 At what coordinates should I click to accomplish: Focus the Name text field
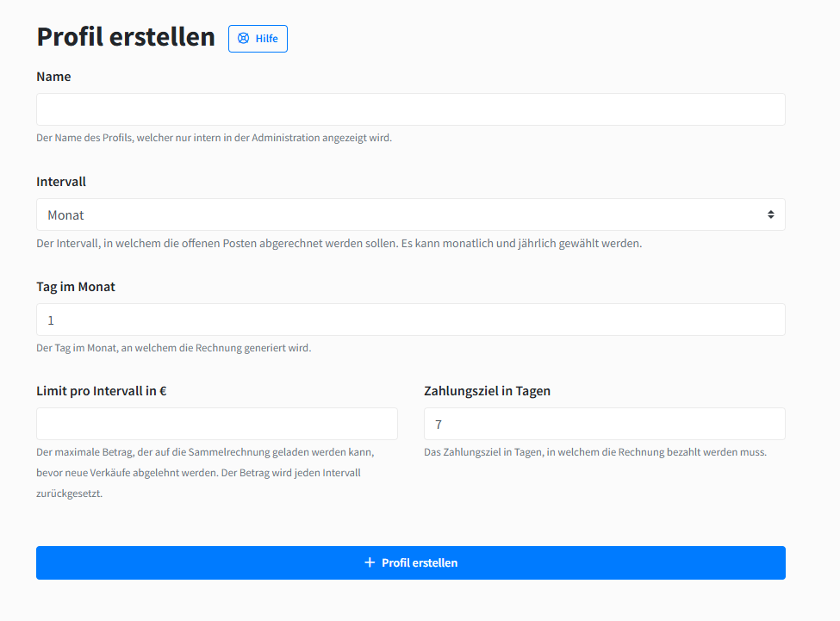tap(411, 109)
